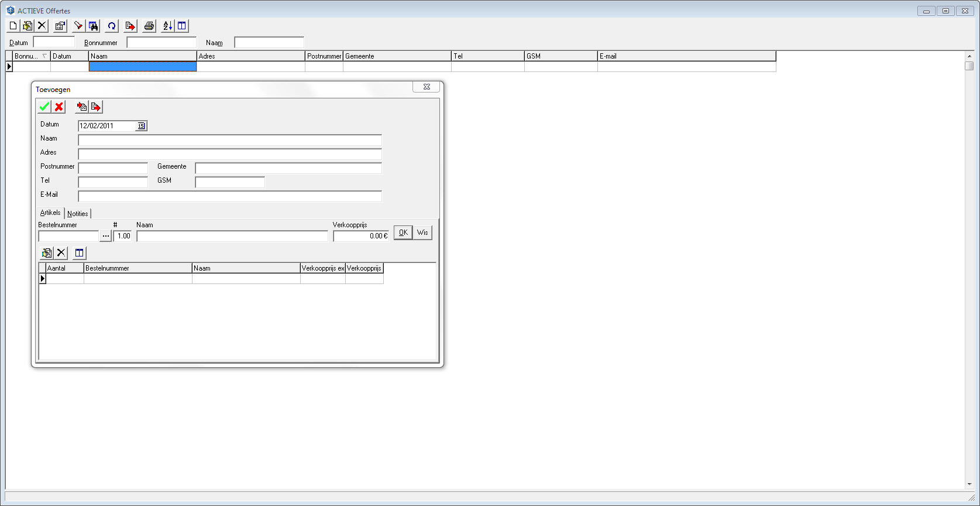This screenshot has width=980, height=506.
Task: Click the flashlight filter icon
Action: (78, 26)
